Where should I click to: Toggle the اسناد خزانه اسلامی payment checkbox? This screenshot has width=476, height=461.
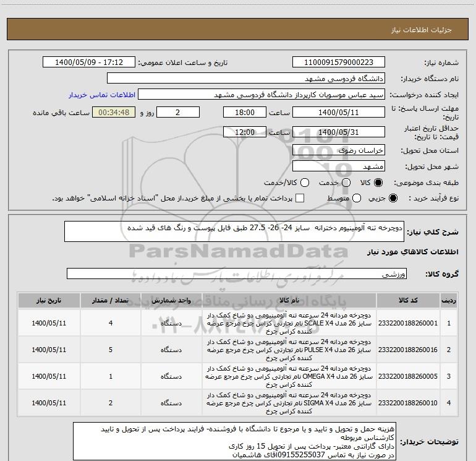[x=300, y=198]
